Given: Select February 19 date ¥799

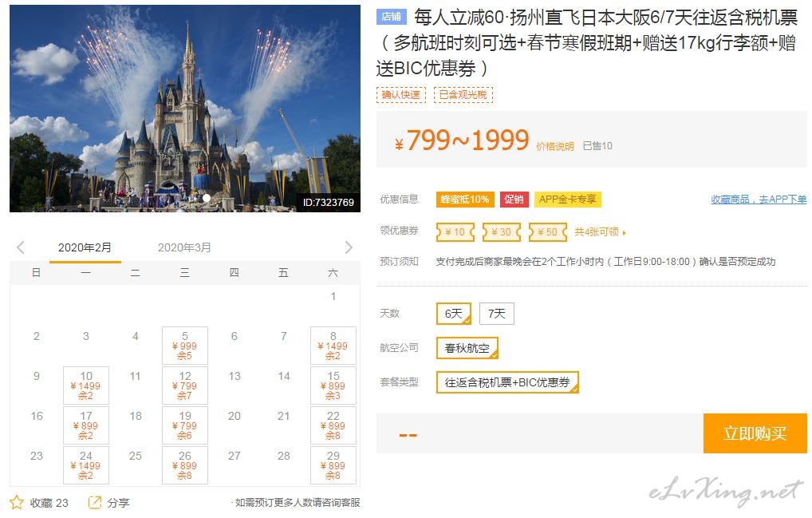Looking at the screenshot, I should pos(185,425).
